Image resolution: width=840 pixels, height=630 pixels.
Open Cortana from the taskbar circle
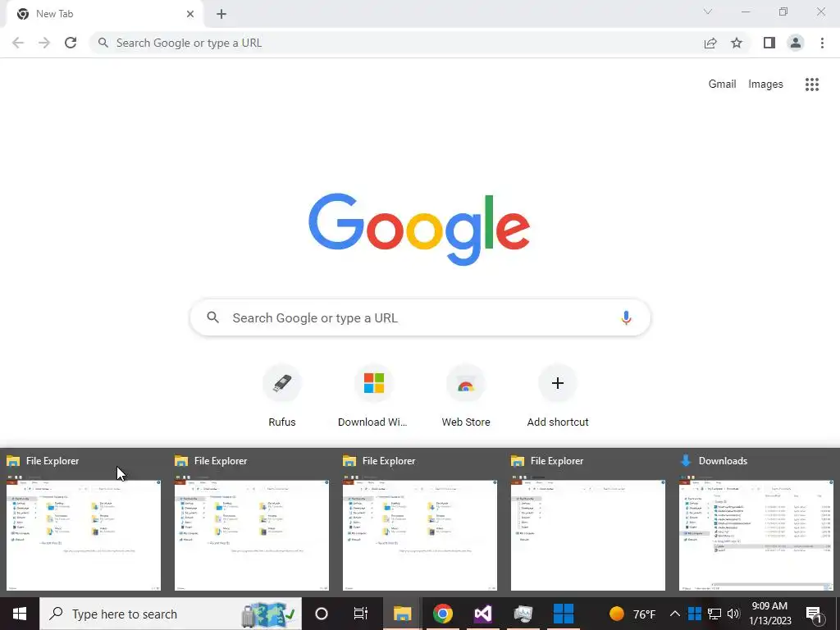point(322,614)
